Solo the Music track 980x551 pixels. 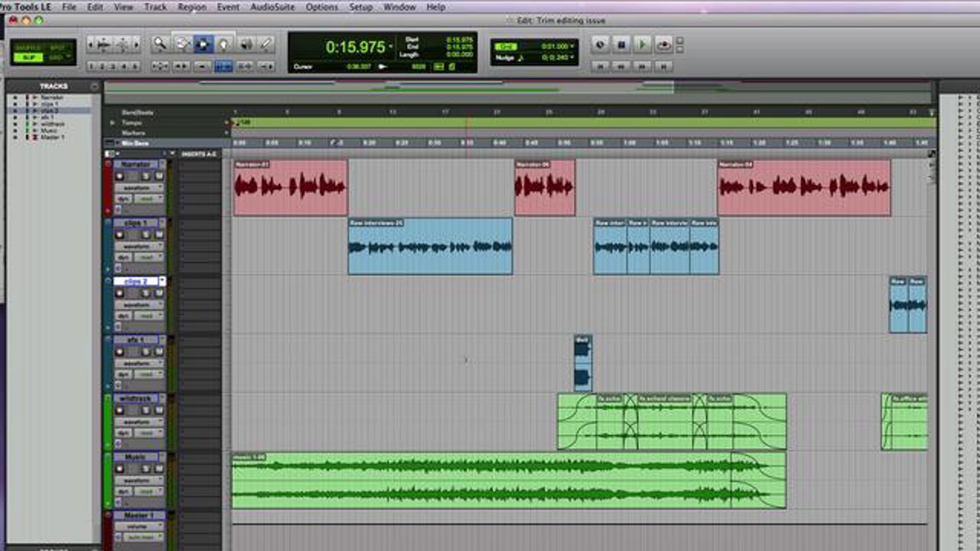point(146,469)
